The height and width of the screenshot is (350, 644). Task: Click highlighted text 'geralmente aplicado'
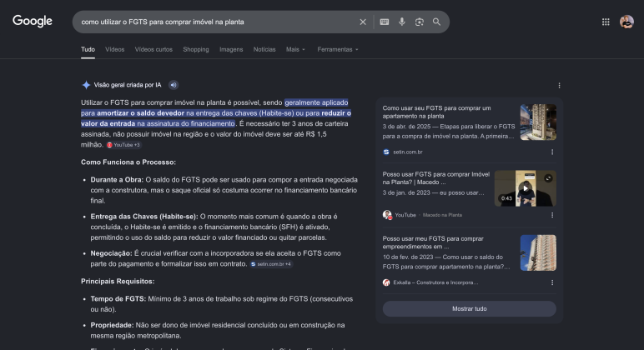point(316,102)
